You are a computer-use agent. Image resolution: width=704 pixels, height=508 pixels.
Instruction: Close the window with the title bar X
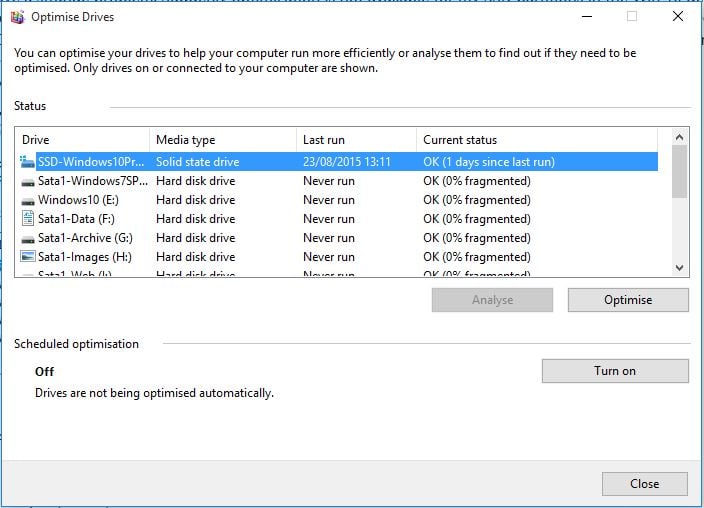tap(678, 17)
